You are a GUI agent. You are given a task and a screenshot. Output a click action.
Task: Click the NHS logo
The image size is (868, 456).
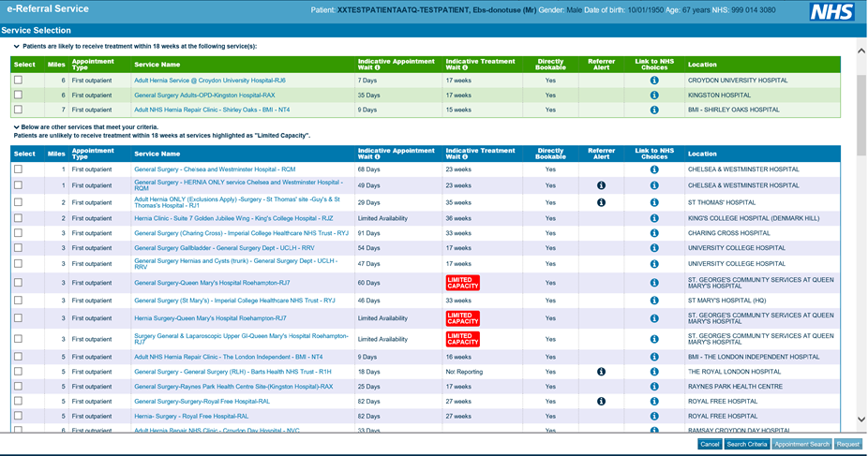click(832, 11)
